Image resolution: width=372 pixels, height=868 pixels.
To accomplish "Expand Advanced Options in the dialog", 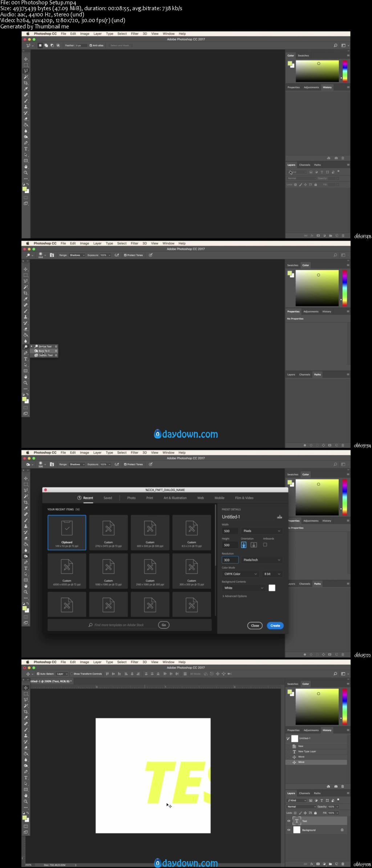I will coord(234,596).
